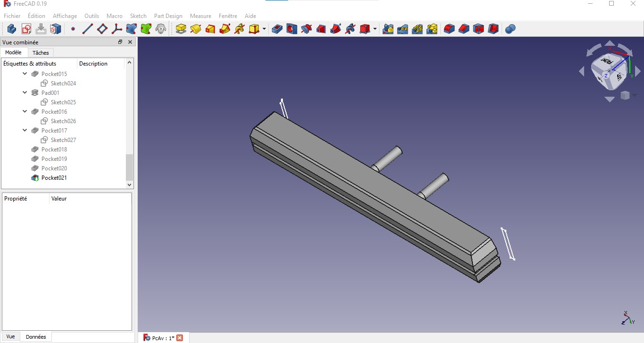Select the Subtractive pipe tool

(336, 29)
